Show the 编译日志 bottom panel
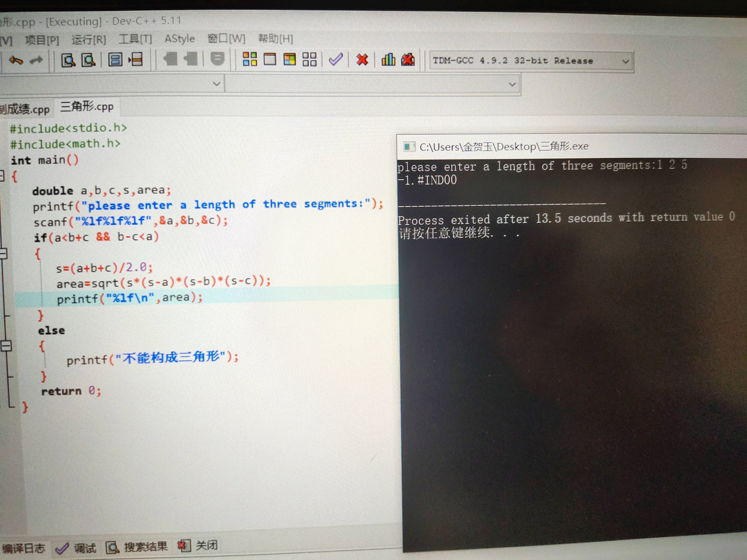The width and height of the screenshot is (747, 560). point(24,549)
